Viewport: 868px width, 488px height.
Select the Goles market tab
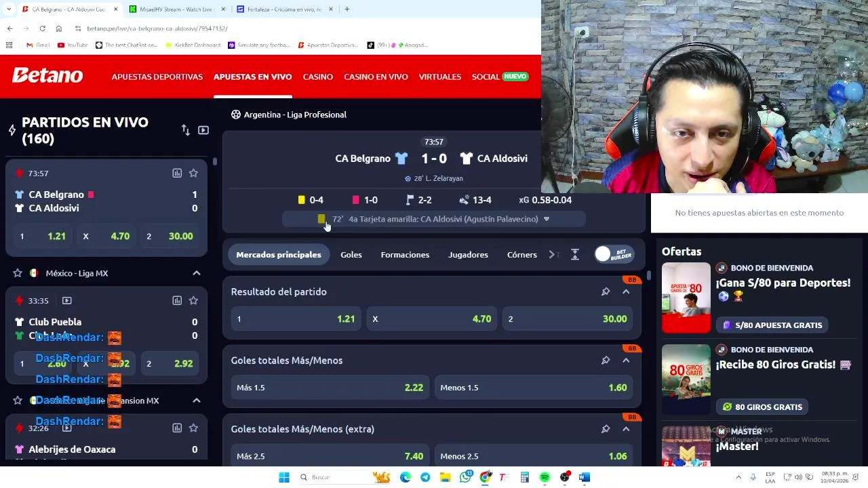tap(351, 255)
